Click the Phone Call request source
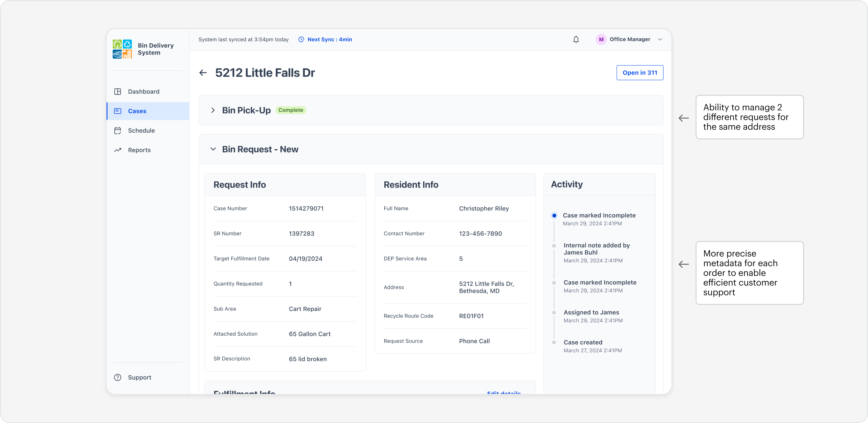The height and width of the screenshot is (423, 868). click(x=474, y=341)
